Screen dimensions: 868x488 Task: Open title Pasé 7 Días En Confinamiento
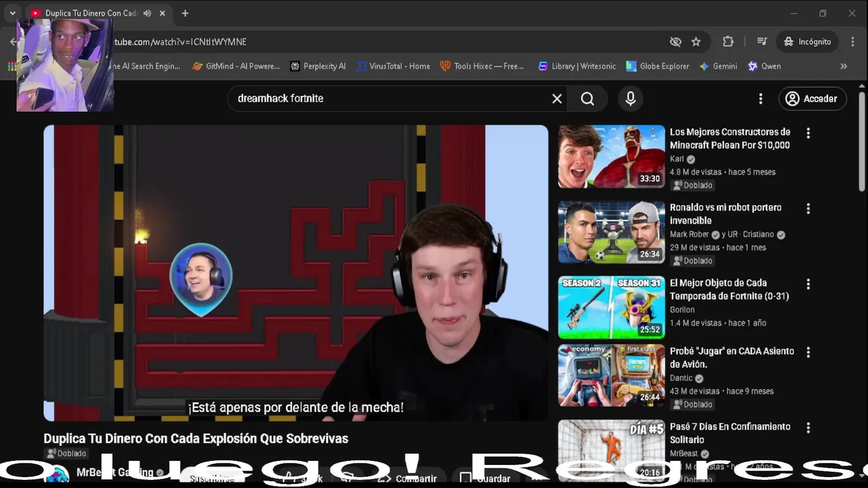click(730, 433)
